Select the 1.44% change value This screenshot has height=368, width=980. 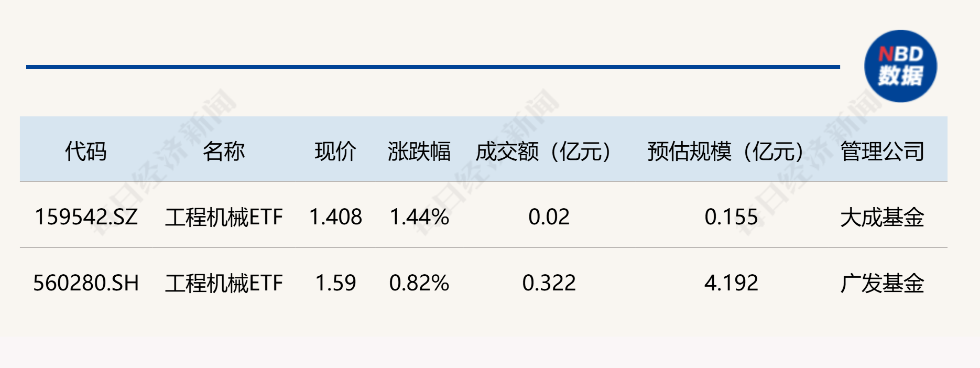(419, 217)
